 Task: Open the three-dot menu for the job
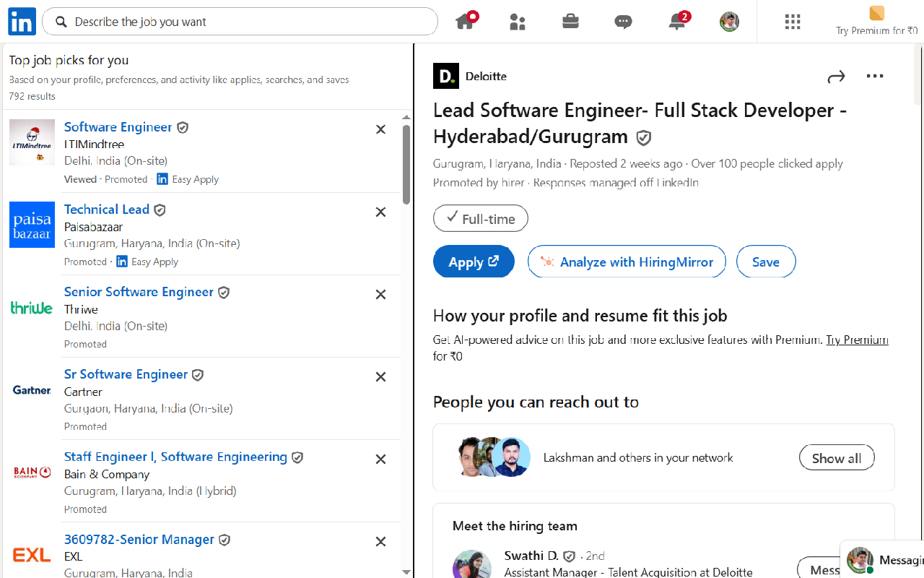click(x=875, y=76)
